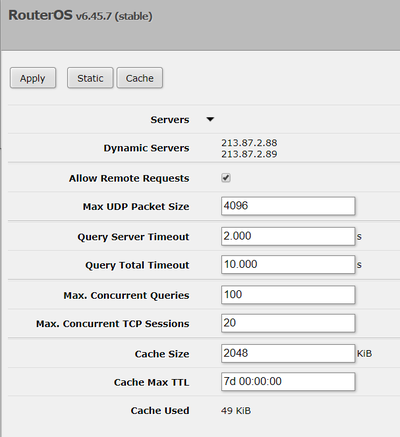Edit the Query Server Timeout field
This screenshot has width=400, height=437.
coord(288,236)
